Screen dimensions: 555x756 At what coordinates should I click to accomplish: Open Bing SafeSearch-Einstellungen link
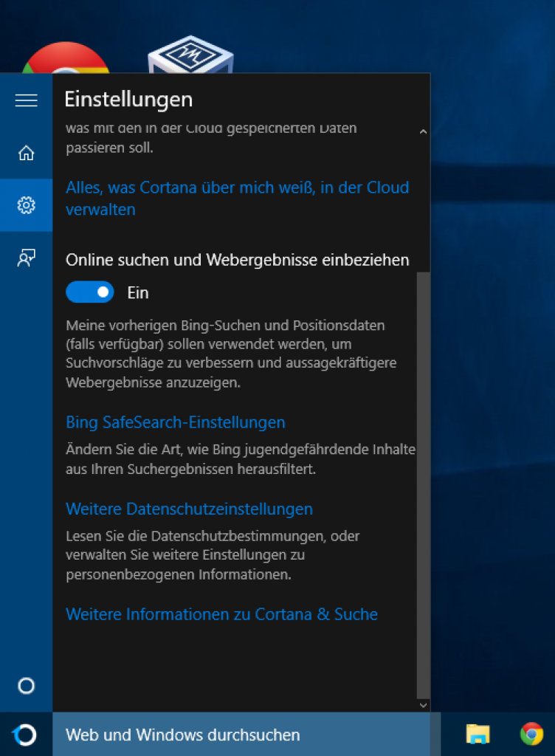pyautogui.click(x=176, y=422)
